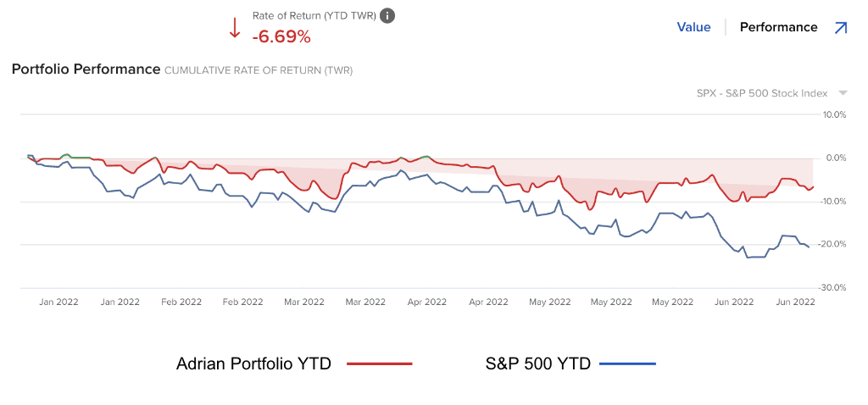Click the 0.0% y-axis label
Viewport: 868px width, 405px height.
[837, 158]
